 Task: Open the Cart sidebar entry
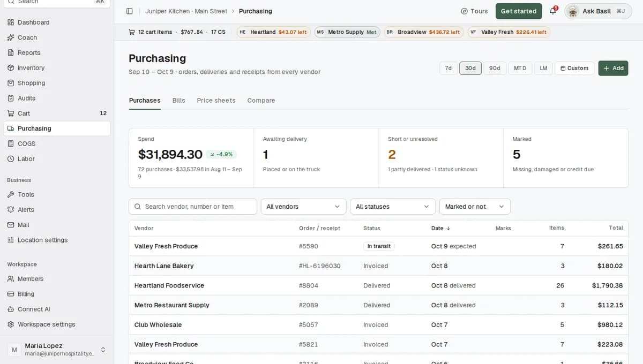[x=57, y=113]
